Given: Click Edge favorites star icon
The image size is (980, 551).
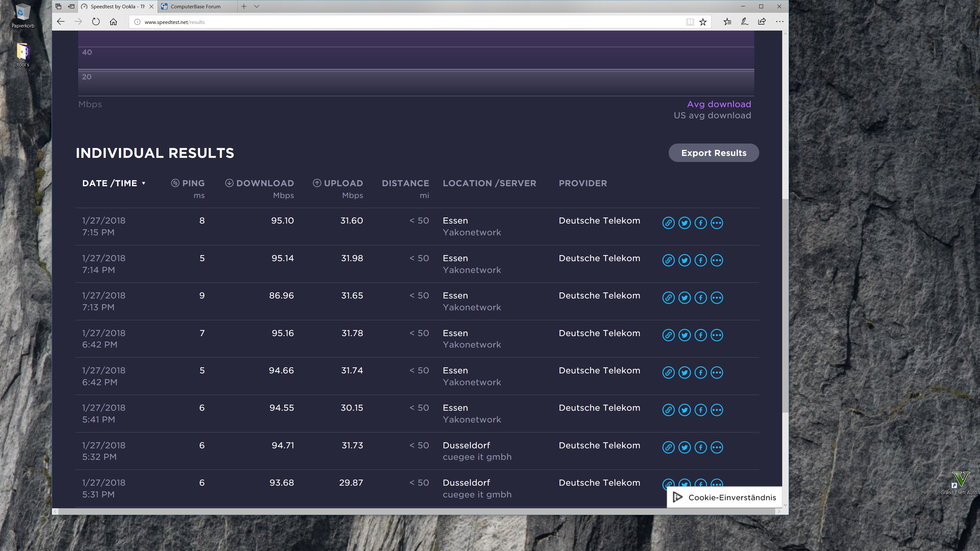Looking at the screenshot, I should 703,22.
